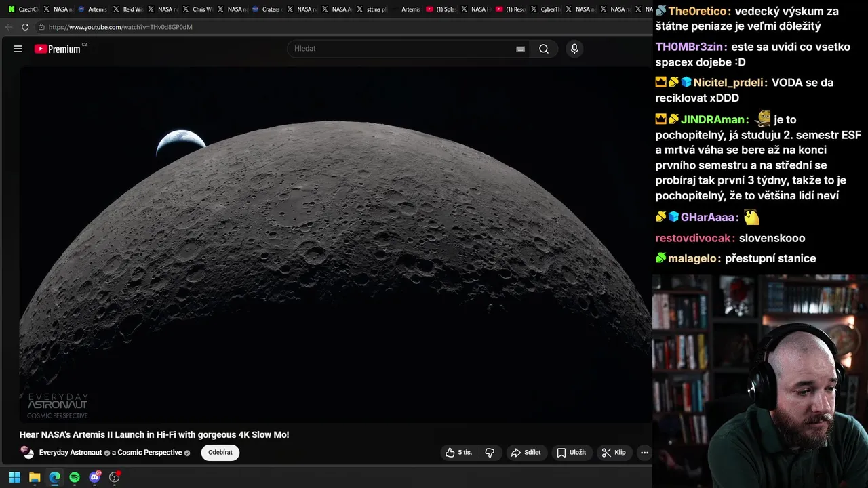868x488 pixels.
Task: Click the Uložit save button
Action: (x=572, y=453)
